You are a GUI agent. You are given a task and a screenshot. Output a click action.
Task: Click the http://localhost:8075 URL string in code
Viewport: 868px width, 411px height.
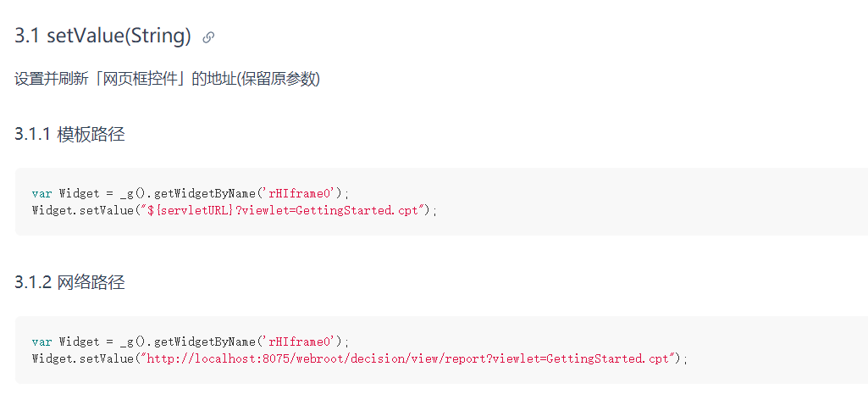click(x=408, y=358)
